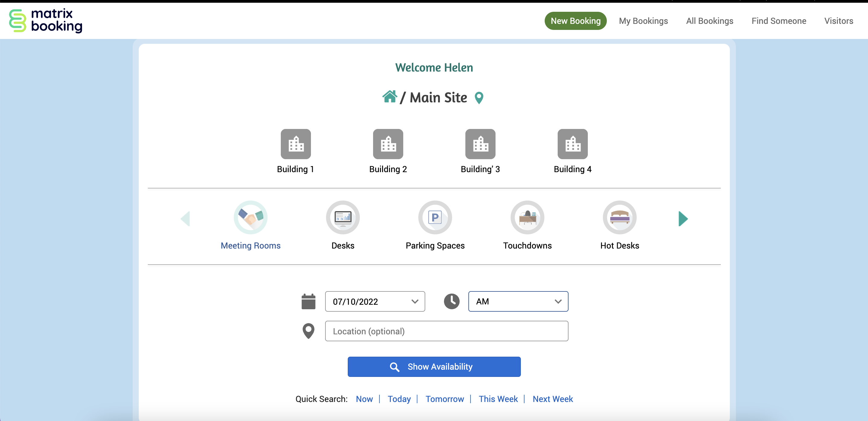Image resolution: width=868 pixels, height=421 pixels.
Task: Open the date dropdown 07/10/2022
Action: pos(375,301)
